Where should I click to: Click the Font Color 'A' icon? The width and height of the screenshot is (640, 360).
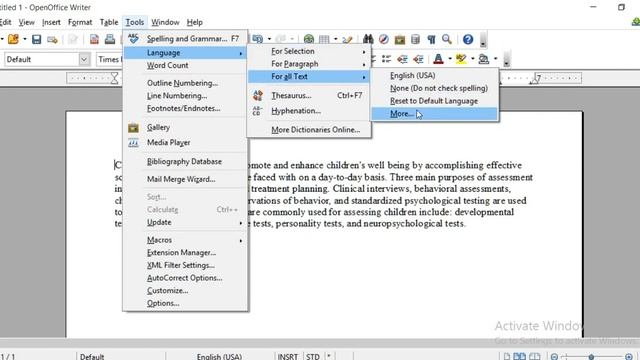[x=438, y=59]
